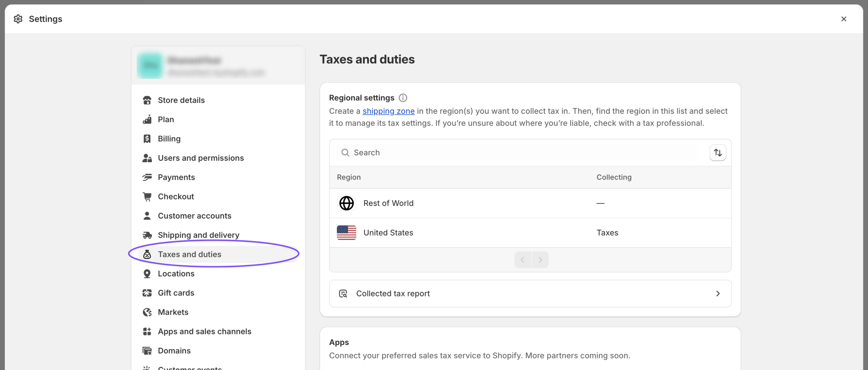Open Users and permissions settings
The height and width of the screenshot is (370, 868).
coord(200,158)
